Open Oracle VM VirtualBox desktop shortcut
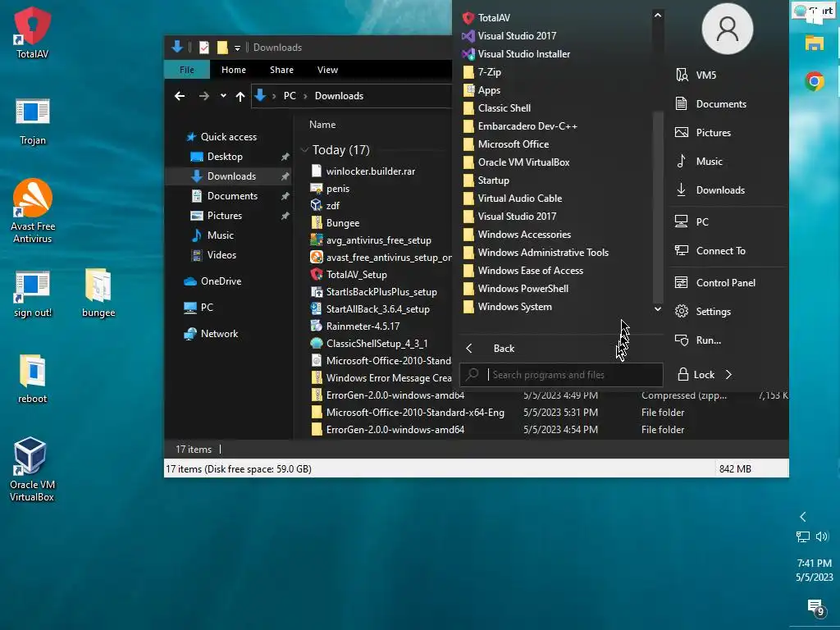 coord(32,469)
